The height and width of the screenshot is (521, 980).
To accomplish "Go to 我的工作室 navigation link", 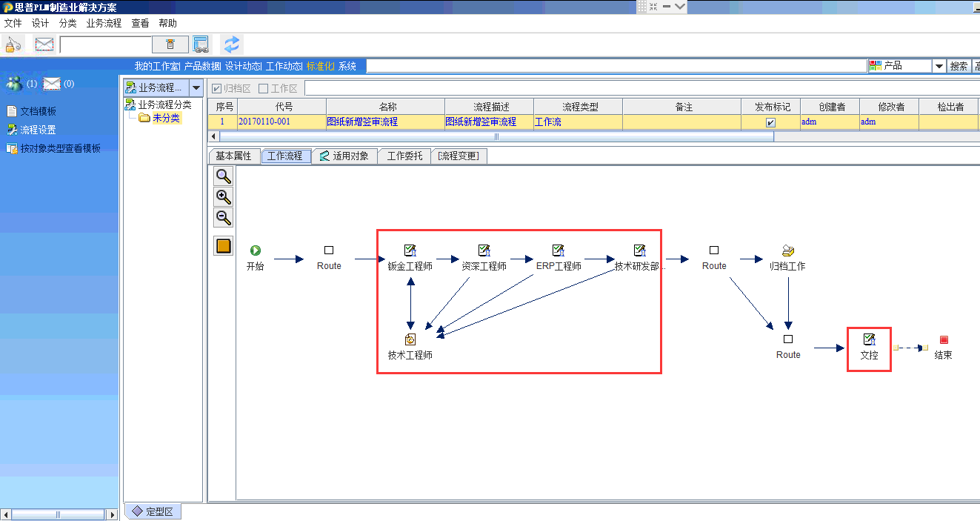I will [x=156, y=66].
